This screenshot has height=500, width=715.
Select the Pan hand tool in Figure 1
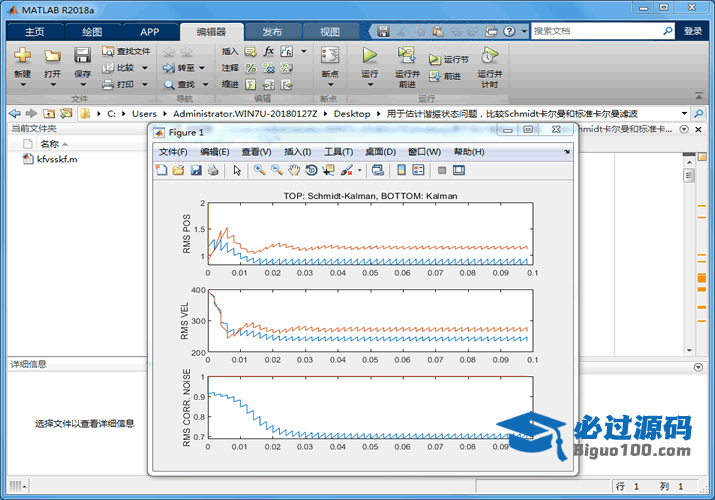(x=294, y=170)
